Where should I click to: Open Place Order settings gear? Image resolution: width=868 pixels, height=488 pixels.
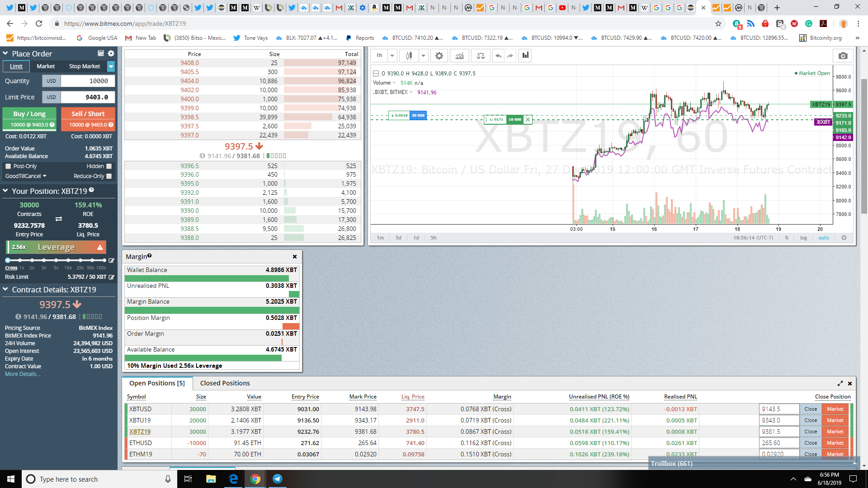coord(111,53)
